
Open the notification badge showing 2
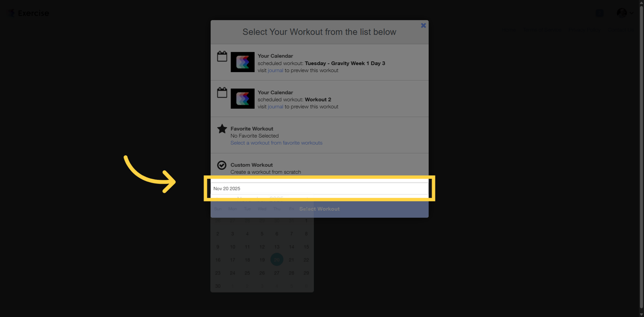click(x=599, y=13)
